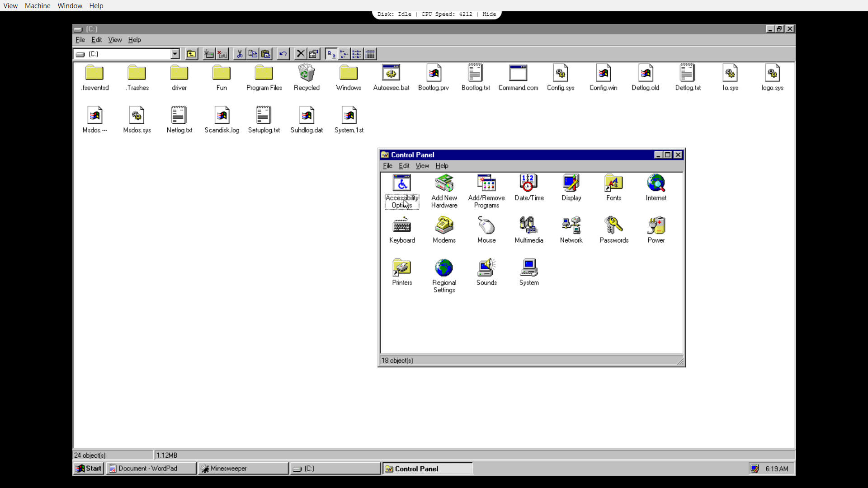The image size is (868, 488).
Task: Select Accessibility Options icon
Action: pos(402,192)
